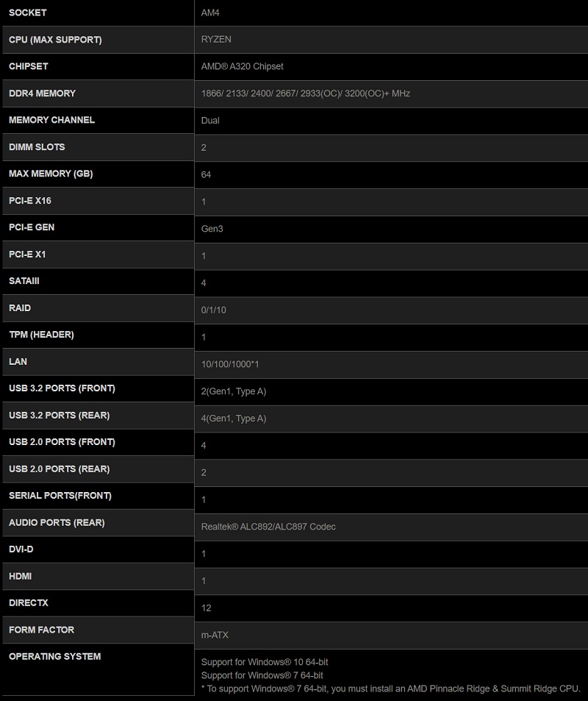This screenshot has height=701, width=588.
Task: Click the MAX MEMORY (GB) label
Action: point(51,174)
